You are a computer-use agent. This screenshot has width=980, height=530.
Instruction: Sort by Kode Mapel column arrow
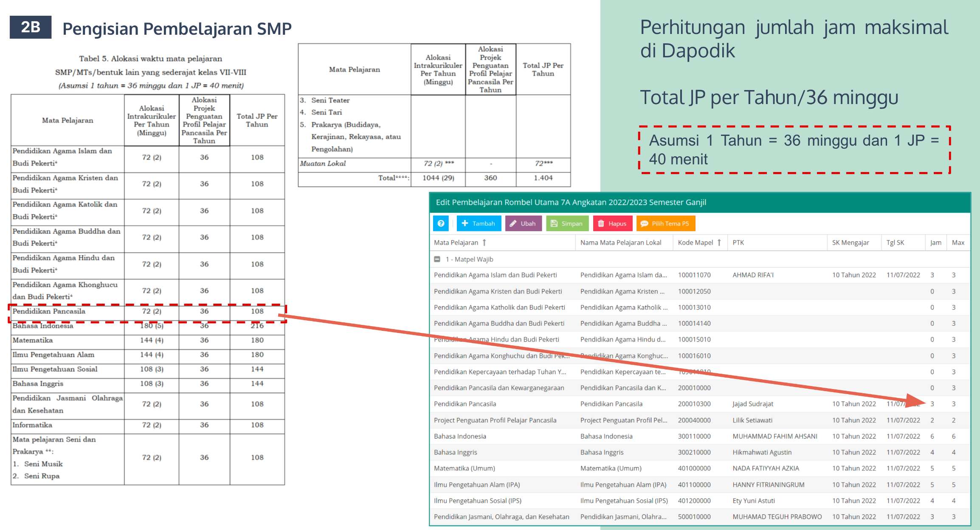719,242
